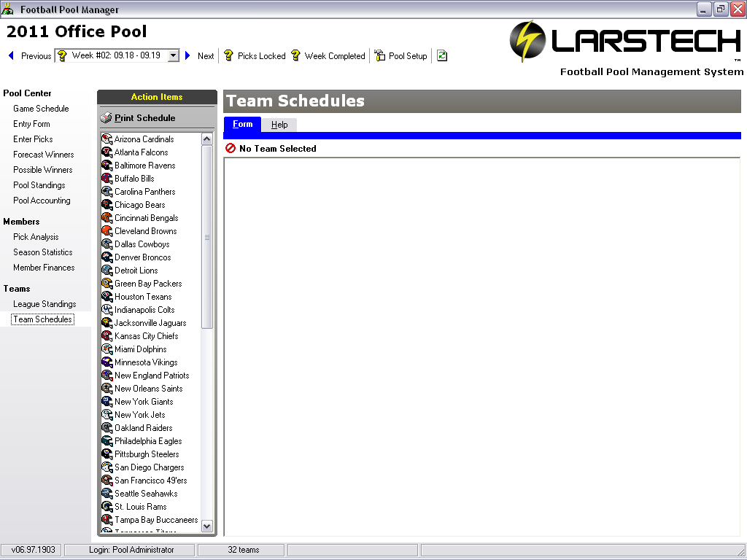Image resolution: width=747 pixels, height=560 pixels.
Task: Select the Green Bay Packers helmet icon
Action: 107,284
